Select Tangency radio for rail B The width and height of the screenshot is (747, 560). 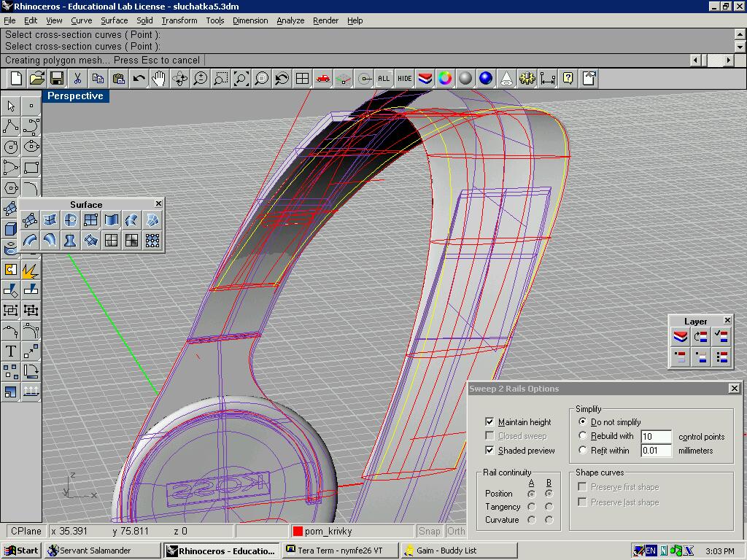(x=549, y=507)
